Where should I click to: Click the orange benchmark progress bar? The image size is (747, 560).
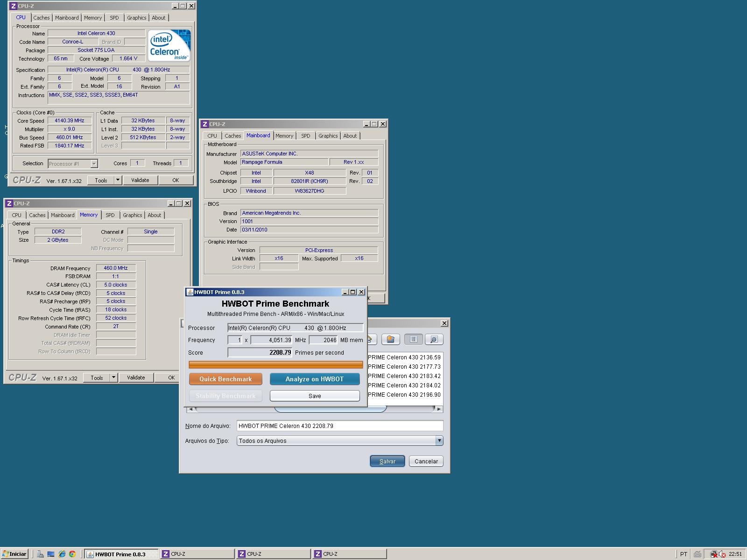(276, 364)
